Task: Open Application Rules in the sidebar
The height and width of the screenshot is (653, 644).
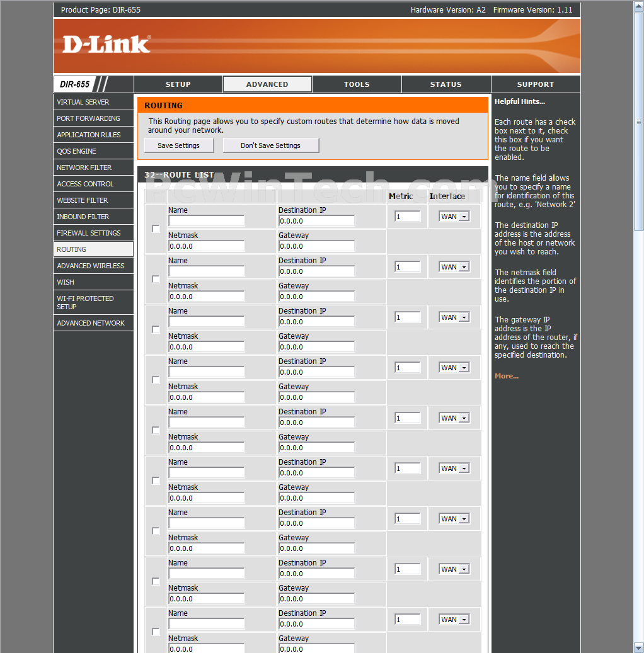Action: tap(93, 135)
